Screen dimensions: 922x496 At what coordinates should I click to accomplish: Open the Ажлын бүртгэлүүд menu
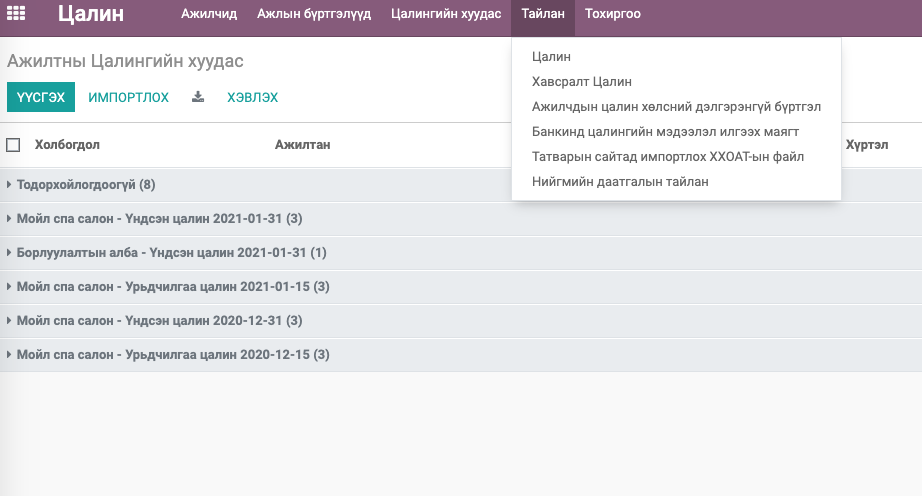(x=314, y=14)
